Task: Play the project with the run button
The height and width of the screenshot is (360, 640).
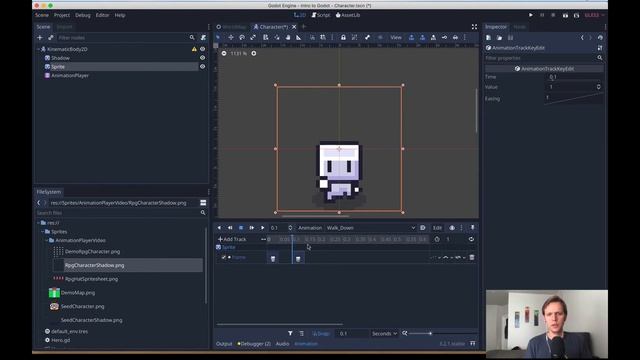Action: 531,15
